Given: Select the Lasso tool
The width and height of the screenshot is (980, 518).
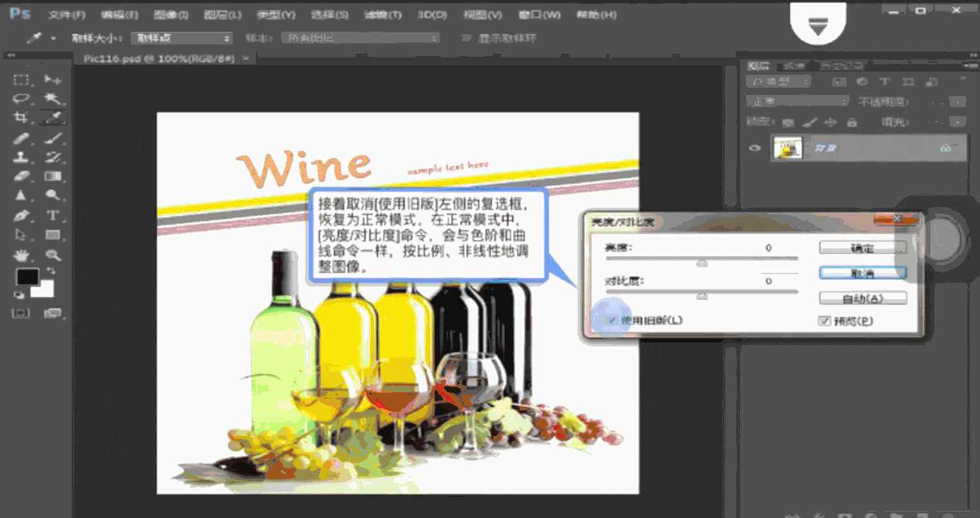Looking at the screenshot, I should click(x=21, y=99).
